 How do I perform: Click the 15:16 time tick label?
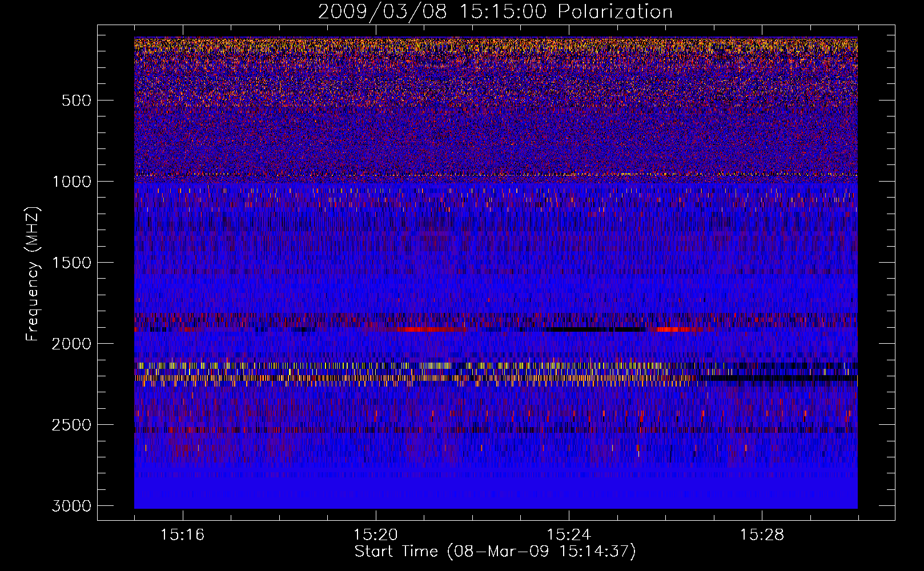coord(182,534)
